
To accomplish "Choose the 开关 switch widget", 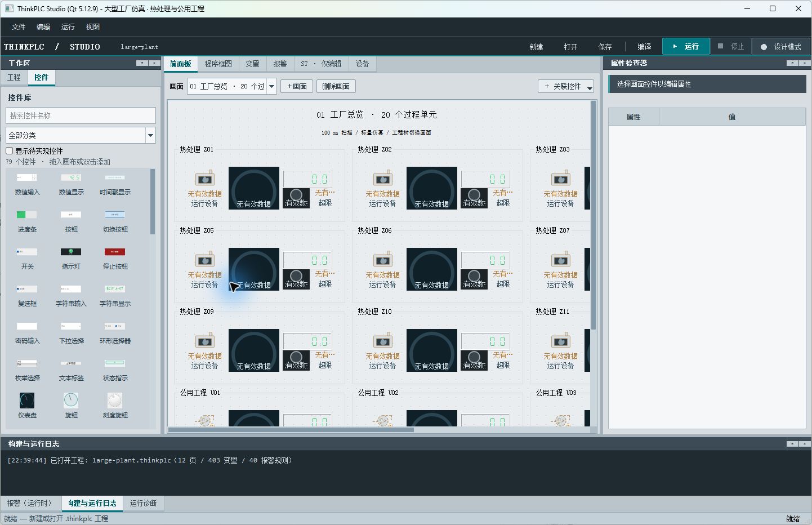I will 27,259.
